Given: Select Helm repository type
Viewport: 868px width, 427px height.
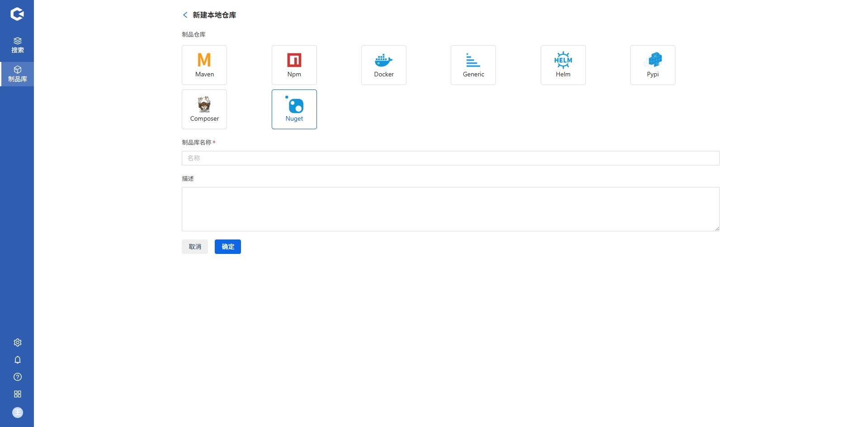Looking at the screenshot, I should click(563, 65).
